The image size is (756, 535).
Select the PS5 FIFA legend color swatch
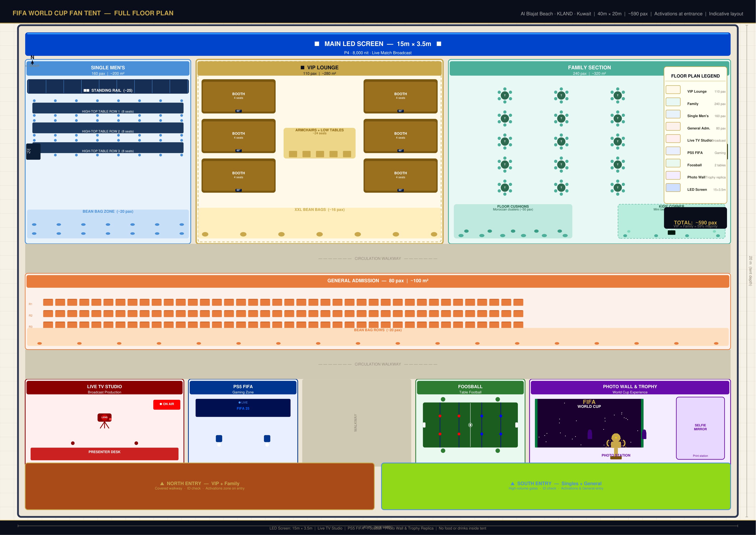(673, 151)
